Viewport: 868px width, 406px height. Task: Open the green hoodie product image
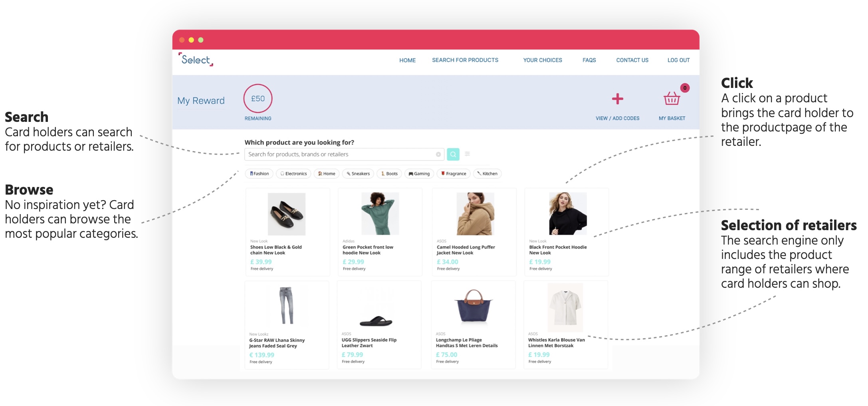(x=380, y=213)
